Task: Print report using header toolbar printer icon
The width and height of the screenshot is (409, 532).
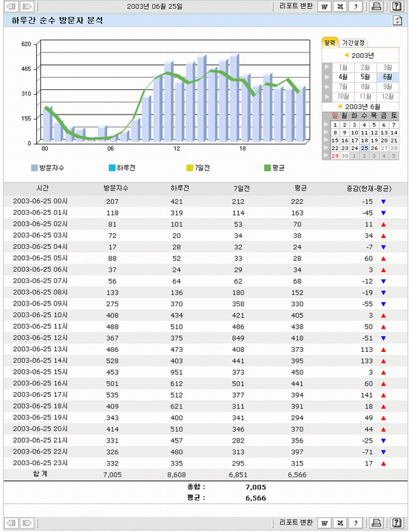Action: click(x=376, y=6)
